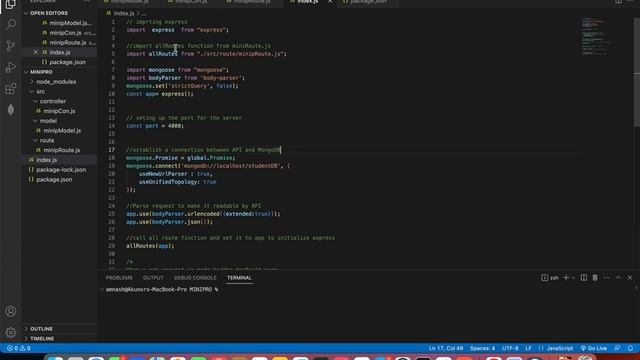Close index.js in Open Editors list

tap(36, 52)
